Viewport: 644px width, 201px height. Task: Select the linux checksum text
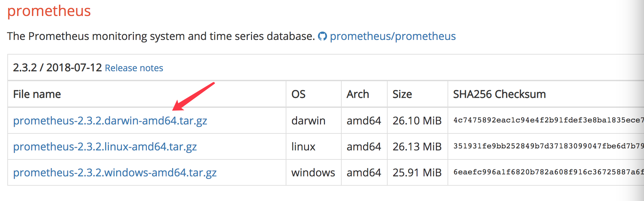(548, 146)
